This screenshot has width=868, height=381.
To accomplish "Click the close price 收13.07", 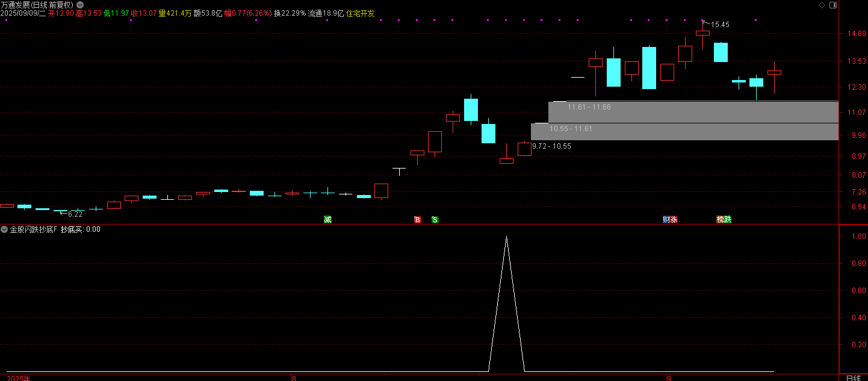I will [144, 13].
